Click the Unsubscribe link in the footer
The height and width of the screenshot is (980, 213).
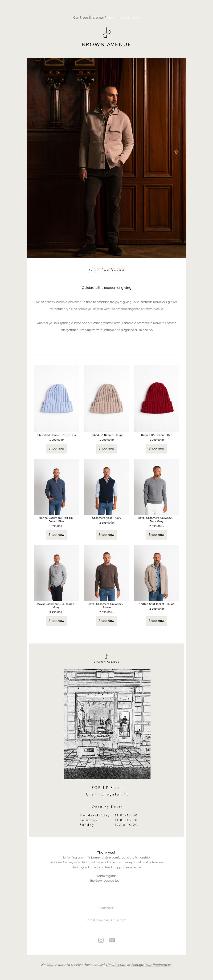pos(116,964)
